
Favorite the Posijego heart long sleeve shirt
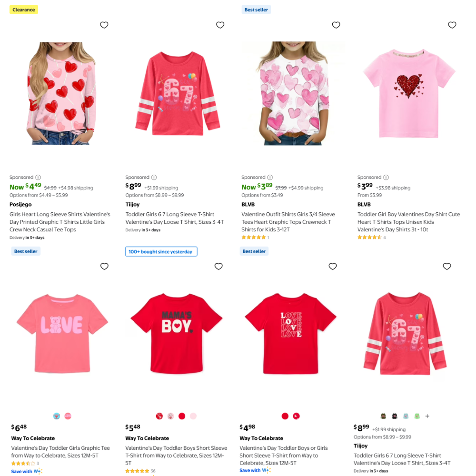[x=104, y=25]
